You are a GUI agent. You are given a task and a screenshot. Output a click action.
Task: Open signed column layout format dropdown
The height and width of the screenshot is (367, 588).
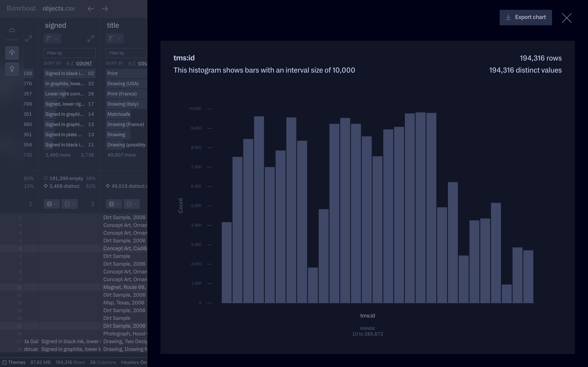(x=69, y=204)
